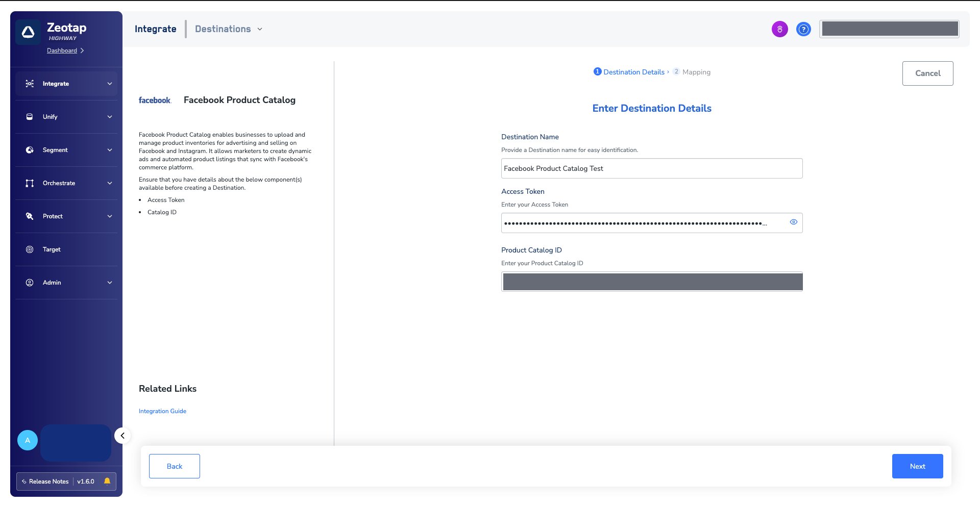Open help via question mark icon
This screenshot has width=980, height=507.
pyautogui.click(x=803, y=29)
